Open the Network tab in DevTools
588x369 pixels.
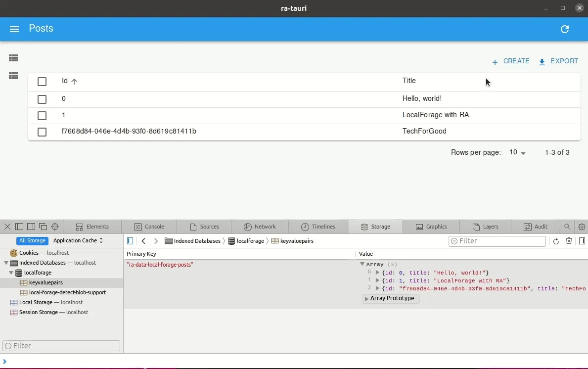(x=260, y=227)
